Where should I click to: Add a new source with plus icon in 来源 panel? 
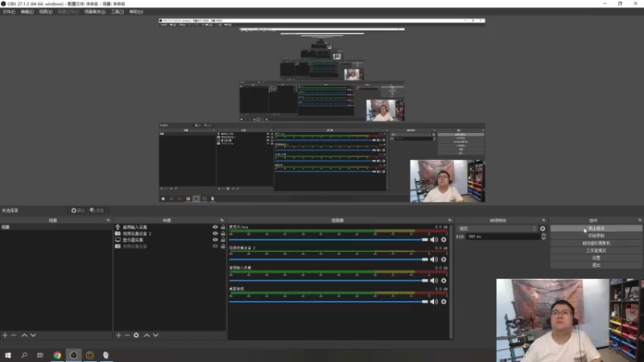pyautogui.click(x=118, y=335)
